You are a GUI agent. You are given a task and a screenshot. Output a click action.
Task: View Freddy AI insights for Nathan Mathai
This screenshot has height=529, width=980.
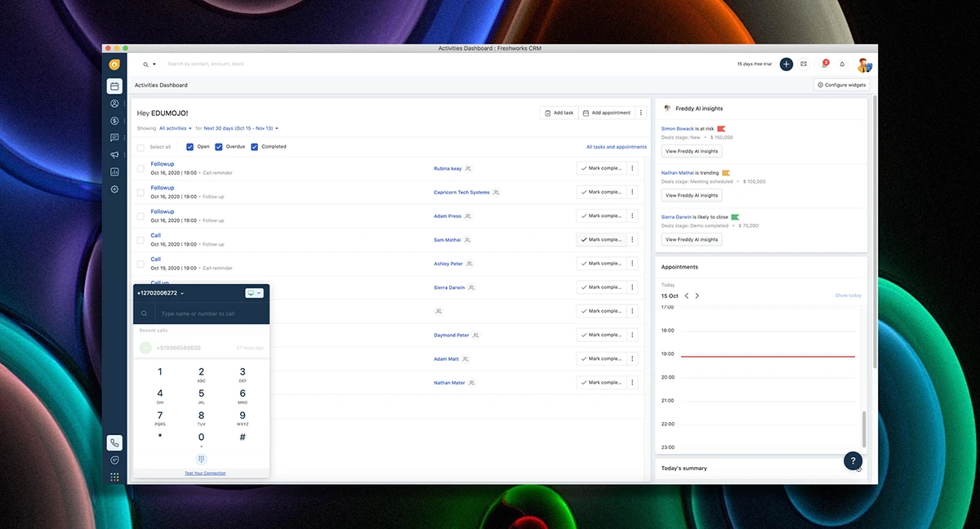[692, 195]
